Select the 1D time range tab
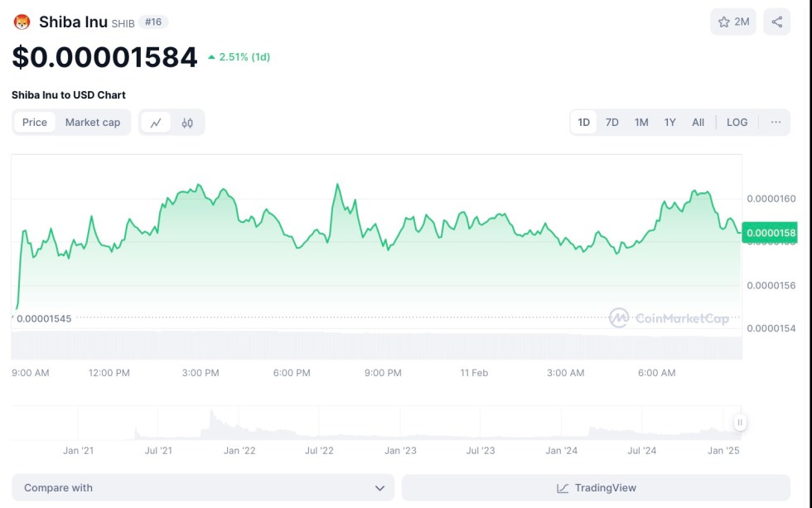Screen dimensions: 812x508 point(583,123)
